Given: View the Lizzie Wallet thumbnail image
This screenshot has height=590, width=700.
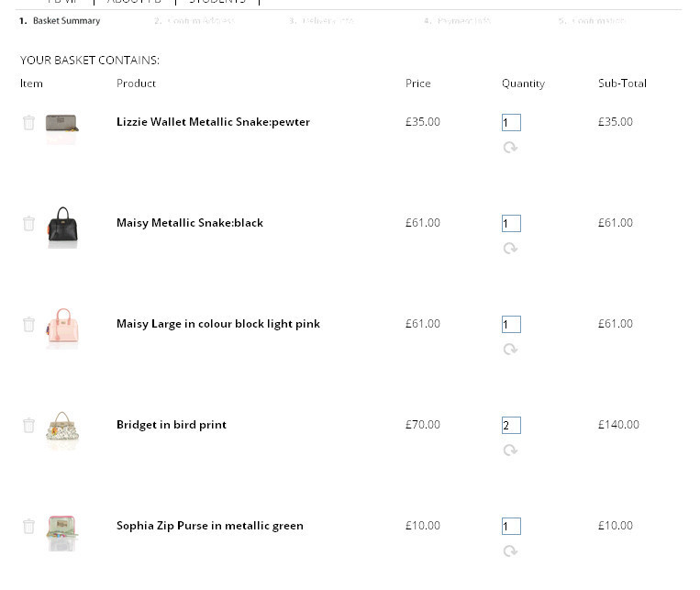Looking at the screenshot, I should click(62, 124).
